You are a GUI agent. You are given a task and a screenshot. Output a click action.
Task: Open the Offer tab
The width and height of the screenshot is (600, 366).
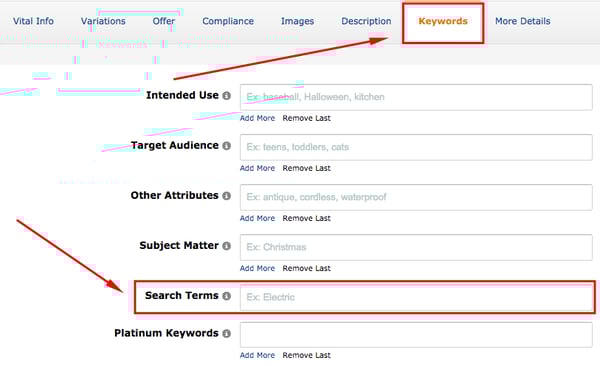click(164, 21)
